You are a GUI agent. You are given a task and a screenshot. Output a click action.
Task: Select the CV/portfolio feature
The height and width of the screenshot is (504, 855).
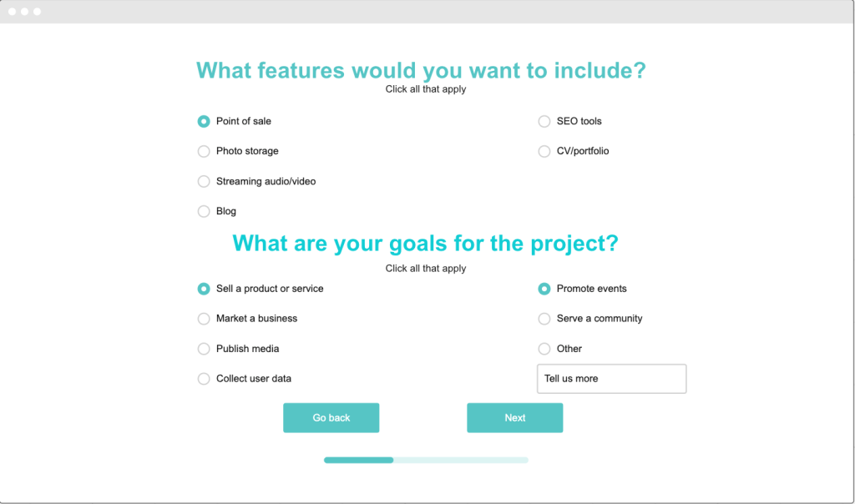click(x=544, y=152)
